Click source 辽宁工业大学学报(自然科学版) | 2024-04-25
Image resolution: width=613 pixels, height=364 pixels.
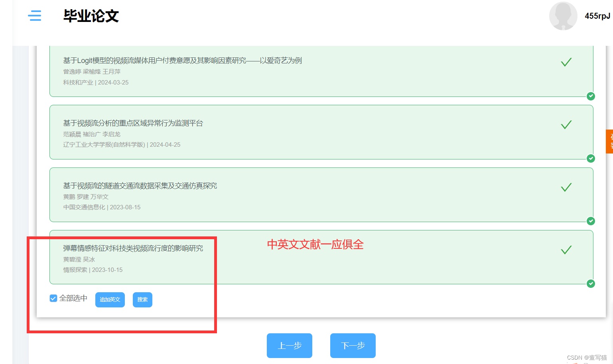122,145
